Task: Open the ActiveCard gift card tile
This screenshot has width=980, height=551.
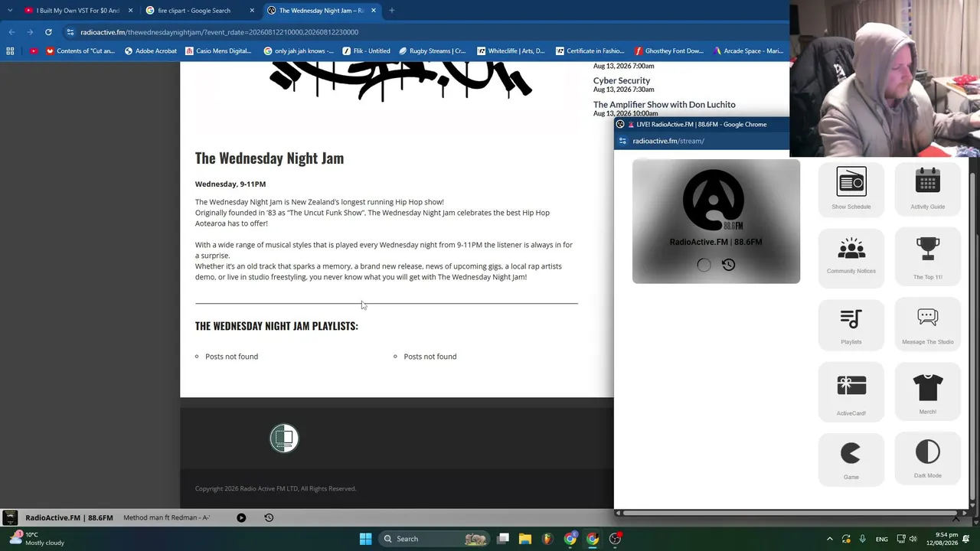Action: tap(851, 393)
